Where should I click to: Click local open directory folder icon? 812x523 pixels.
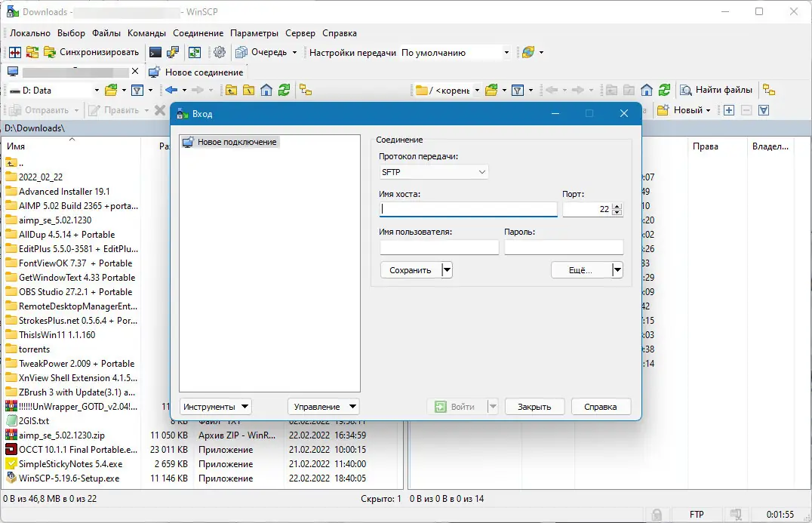click(x=111, y=90)
